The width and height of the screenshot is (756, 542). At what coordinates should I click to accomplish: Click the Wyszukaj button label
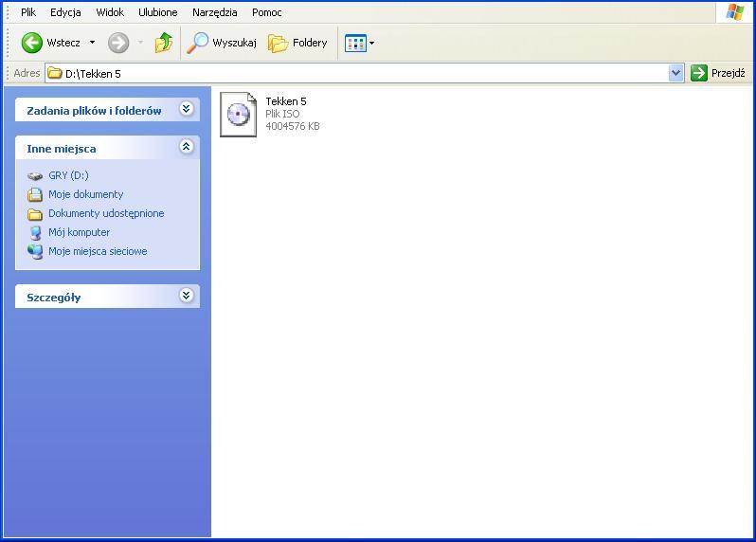[234, 43]
